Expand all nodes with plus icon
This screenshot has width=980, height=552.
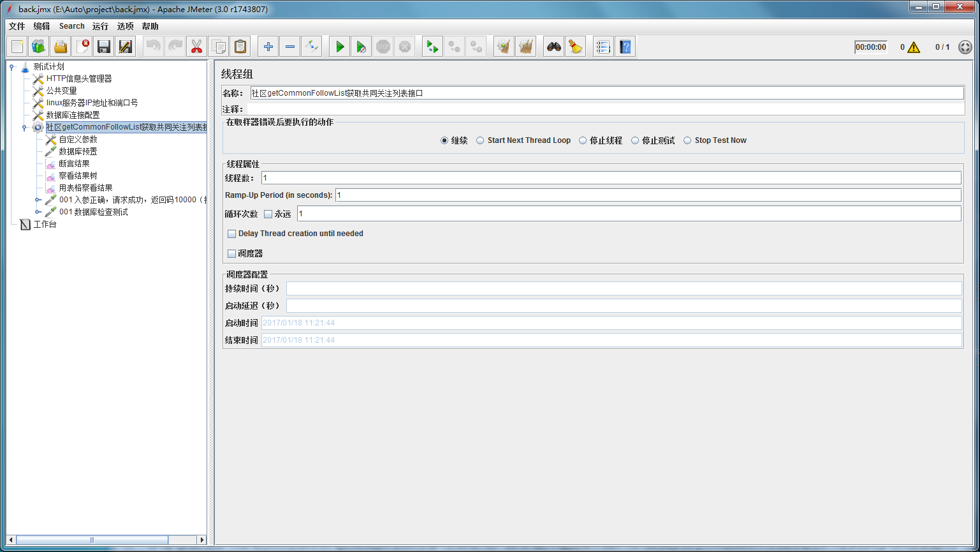coord(268,47)
